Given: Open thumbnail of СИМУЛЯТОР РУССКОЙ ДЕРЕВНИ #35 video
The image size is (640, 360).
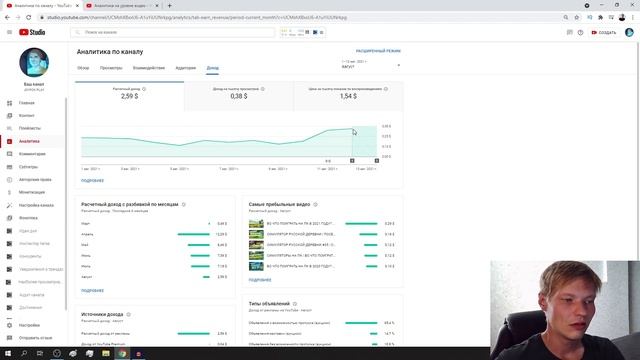Looking at the screenshot, I should point(256,245).
